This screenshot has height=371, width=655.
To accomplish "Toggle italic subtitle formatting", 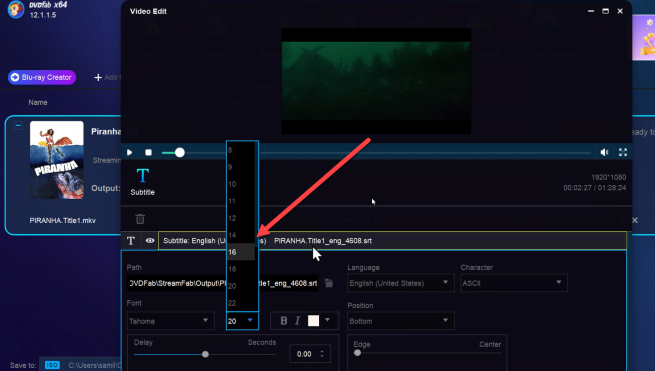I will [297, 321].
